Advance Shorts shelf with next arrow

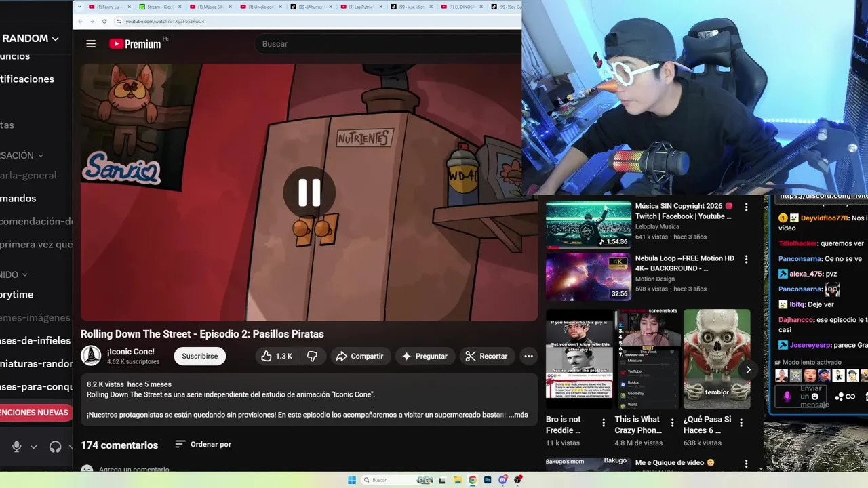tap(748, 369)
